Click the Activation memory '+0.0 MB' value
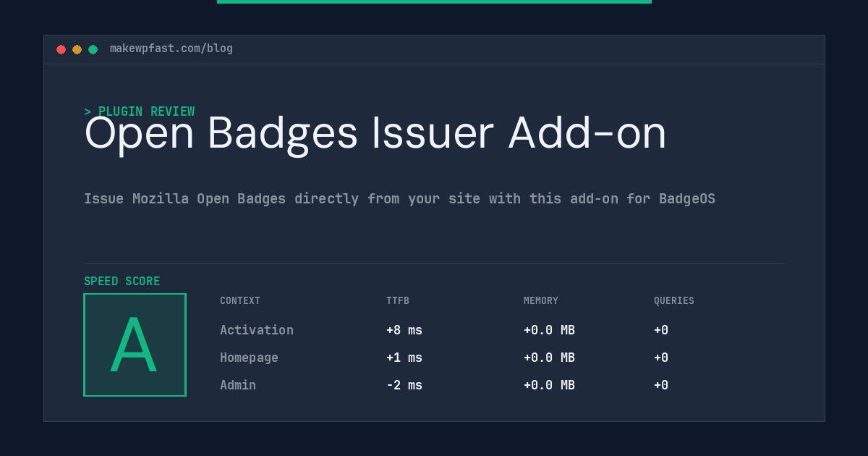Screen dimensions: 868x456 (549, 330)
